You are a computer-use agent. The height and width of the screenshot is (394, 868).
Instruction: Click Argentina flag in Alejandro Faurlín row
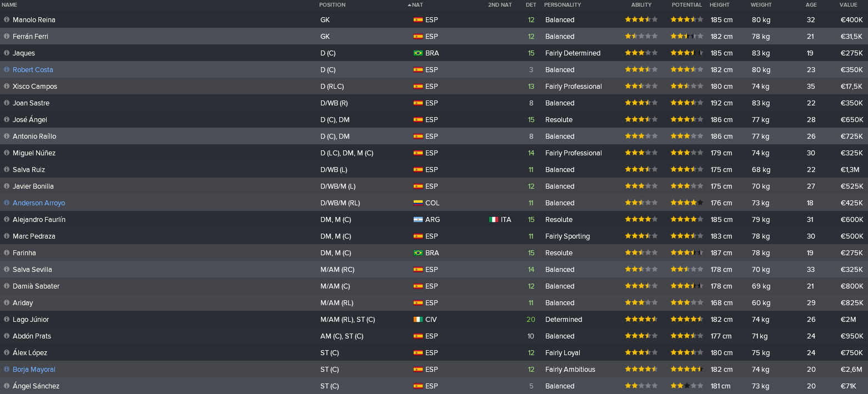pyautogui.click(x=418, y=220)
